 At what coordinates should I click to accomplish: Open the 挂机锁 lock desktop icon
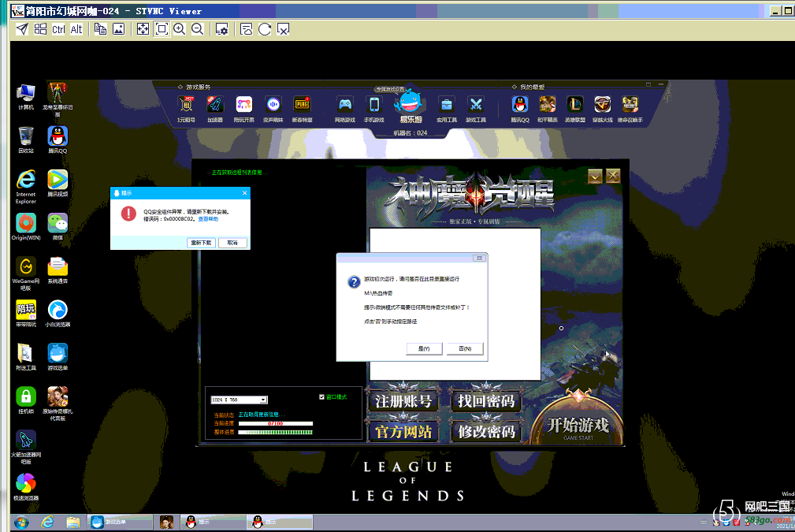(x=26, y=400)
